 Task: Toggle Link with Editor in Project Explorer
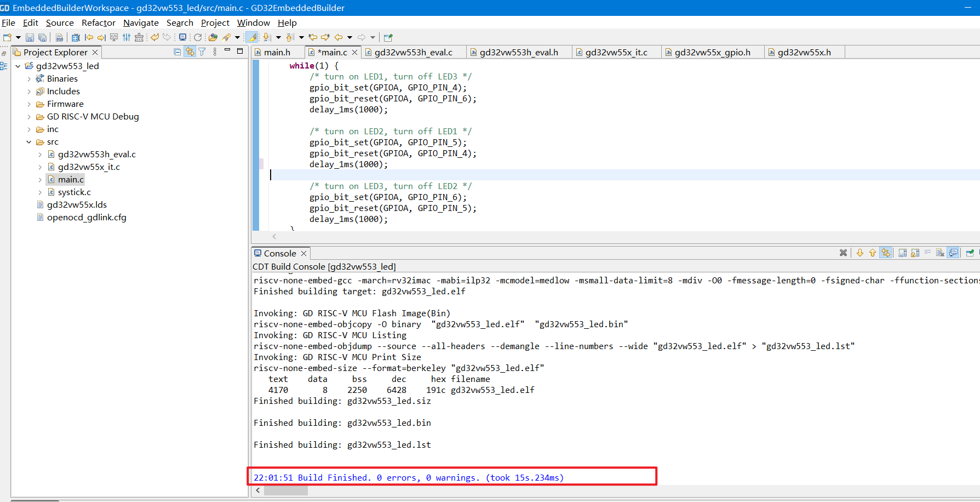click(x=190, y=52)
